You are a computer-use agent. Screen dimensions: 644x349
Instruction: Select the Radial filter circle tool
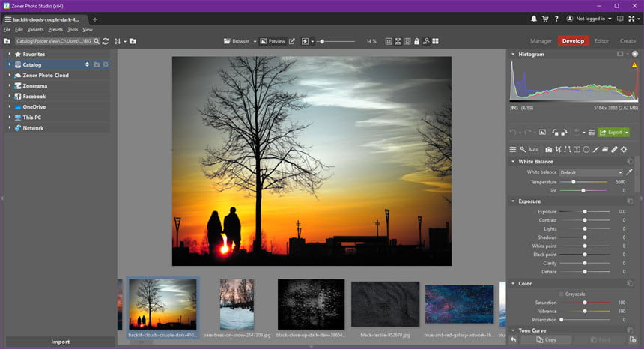tap(586, 150)
